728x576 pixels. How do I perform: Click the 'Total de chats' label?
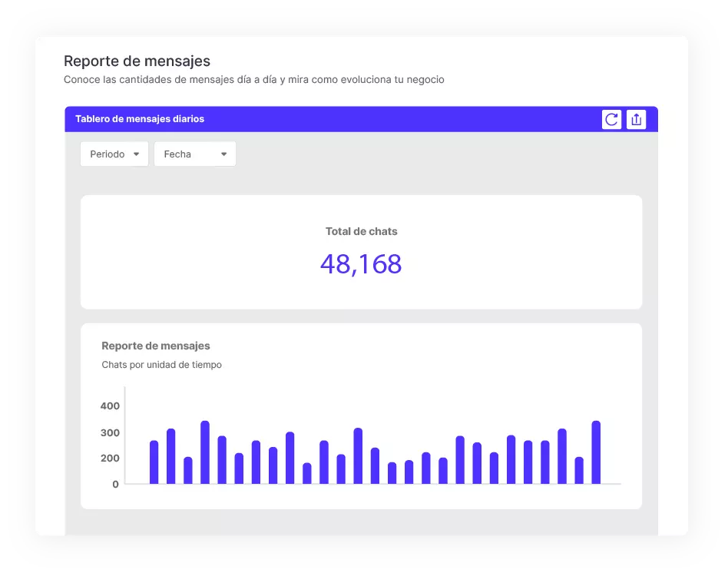[x=361, y=231]
